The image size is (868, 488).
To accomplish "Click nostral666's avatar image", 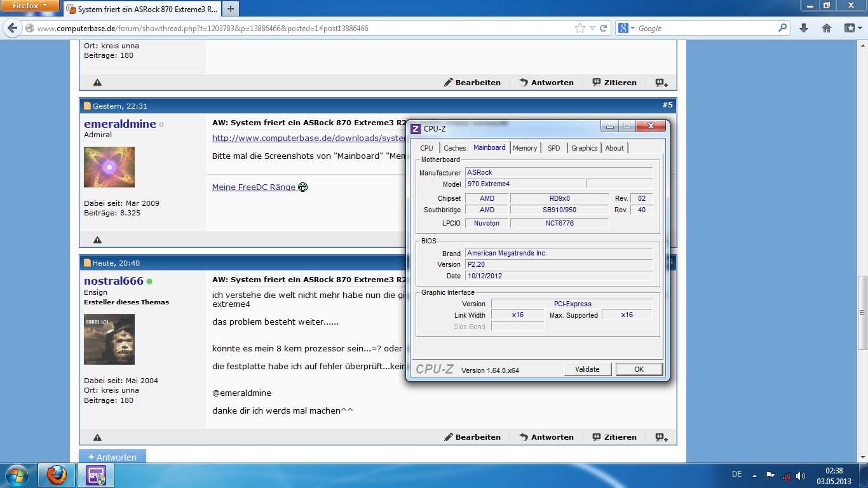I will click(x=109, y=339).
